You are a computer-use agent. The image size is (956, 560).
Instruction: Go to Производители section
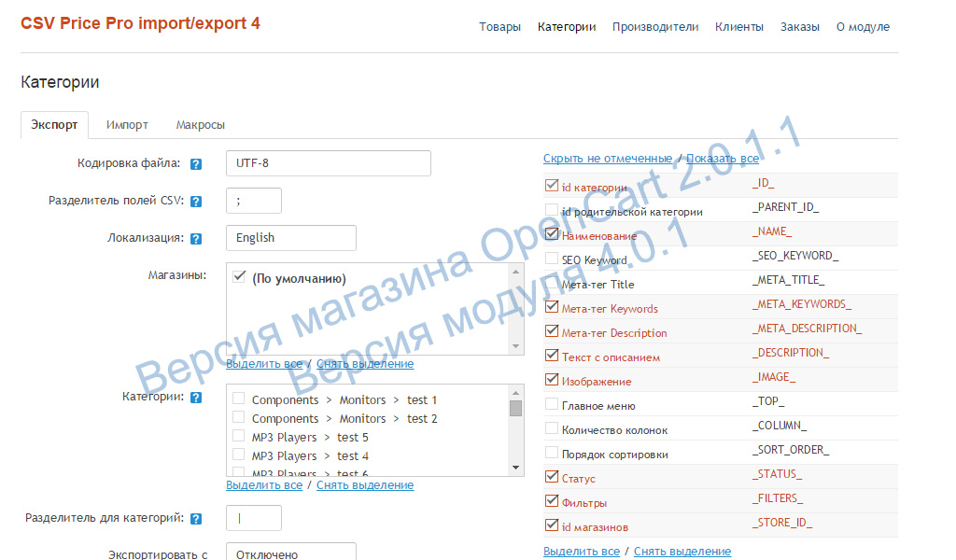point(655,27)
